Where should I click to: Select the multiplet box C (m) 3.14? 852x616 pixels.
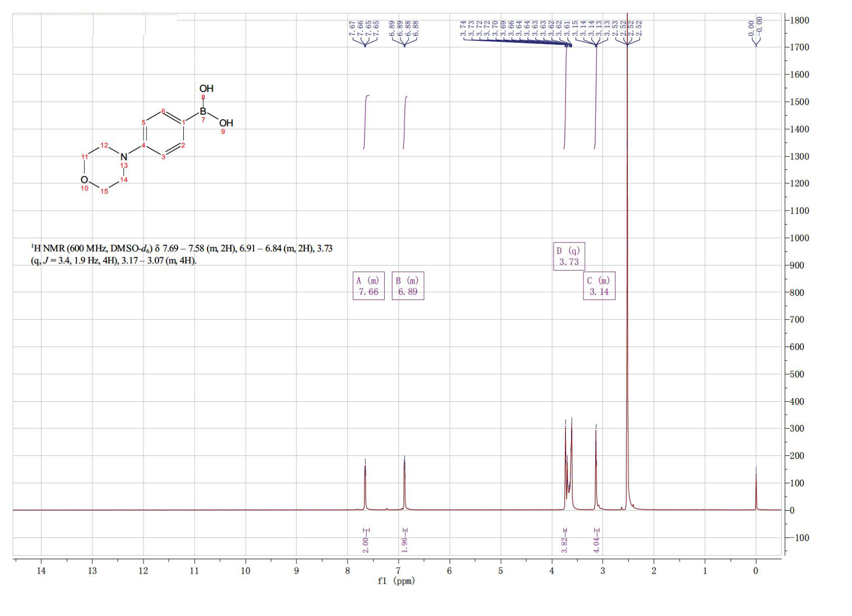[x=599, y=286]
